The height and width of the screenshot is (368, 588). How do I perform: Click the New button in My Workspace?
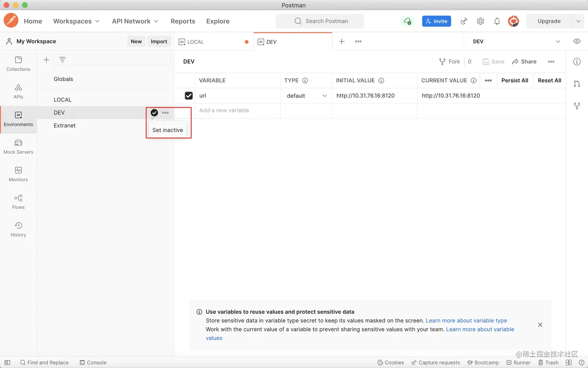(x=136, y=41)
